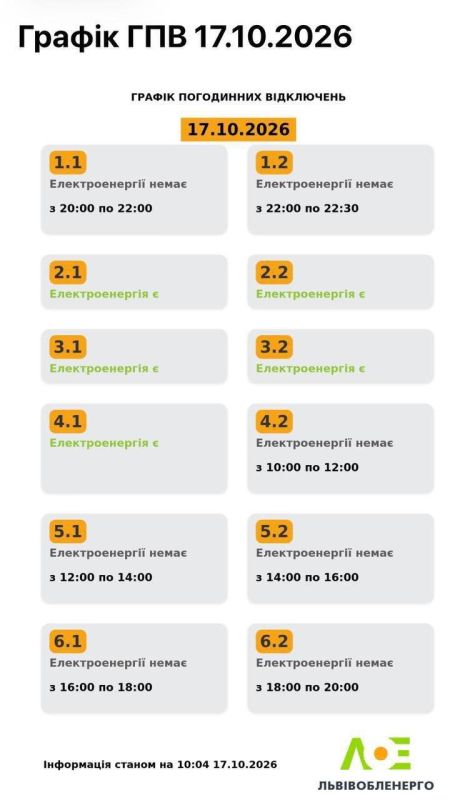Image resolution: width=475 pixels, height=800 pixels.
Task: Click the 1.2 group badge
Action: point(274,163)
